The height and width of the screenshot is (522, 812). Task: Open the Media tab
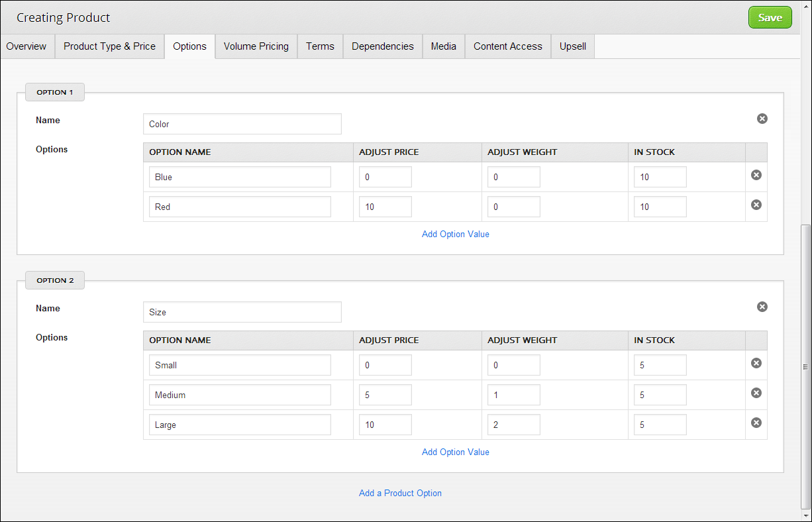[x=444, y=46]
